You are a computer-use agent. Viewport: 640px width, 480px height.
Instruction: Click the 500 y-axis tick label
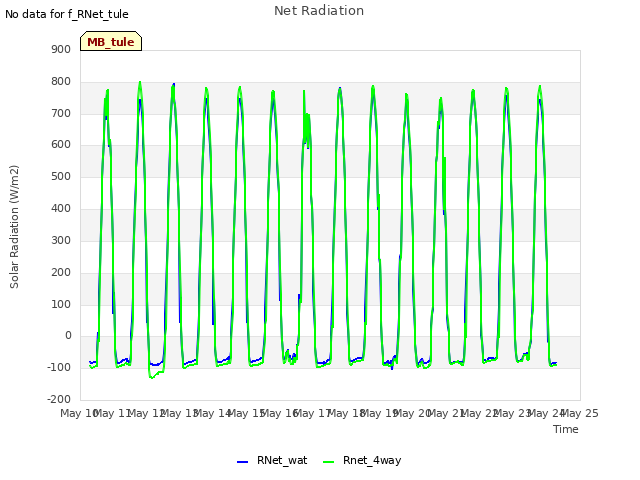[61, 177]
